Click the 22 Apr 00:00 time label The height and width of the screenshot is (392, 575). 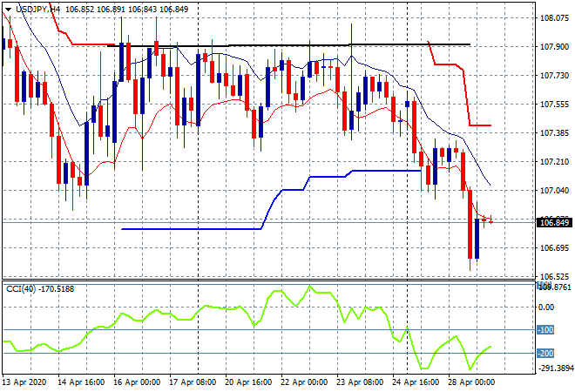pyautogui.click(x=304, y=382)
